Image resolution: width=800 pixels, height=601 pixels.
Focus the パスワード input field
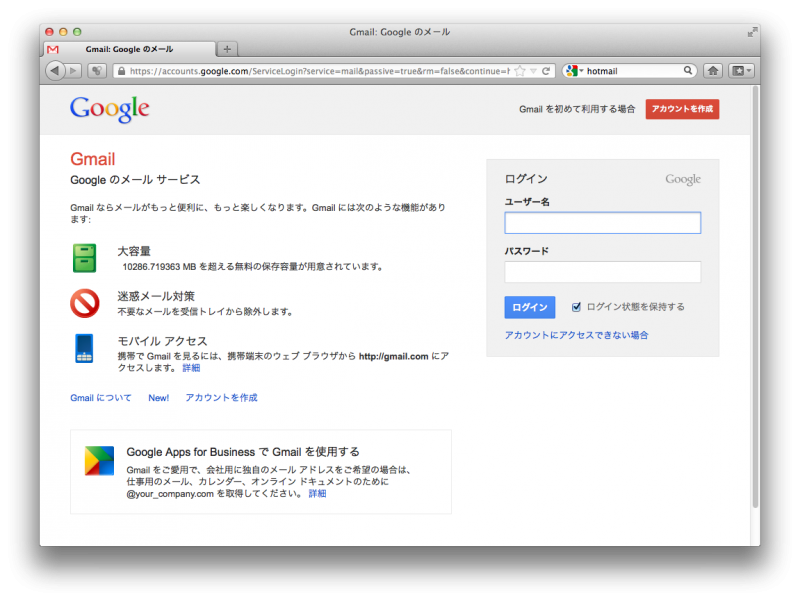click(x=603, y=272)
